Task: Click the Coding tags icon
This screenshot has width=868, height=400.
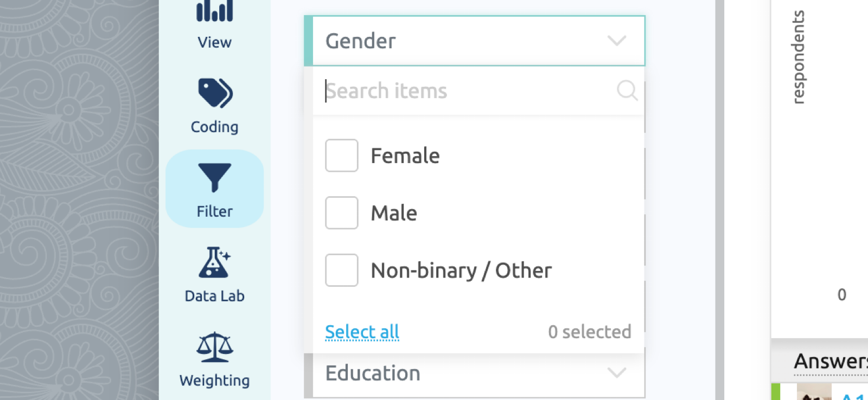Action: pos(215,93)
